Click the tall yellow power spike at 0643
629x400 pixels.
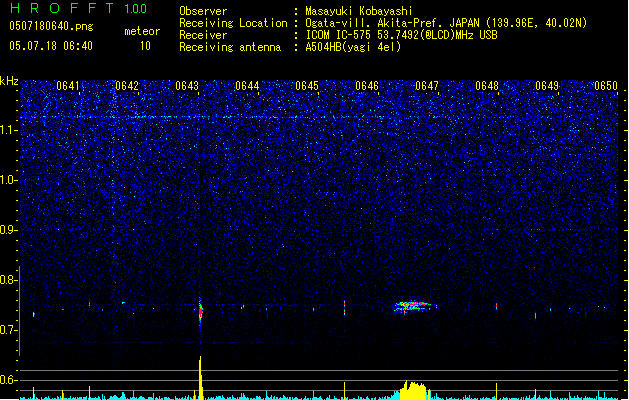point(201,377)
